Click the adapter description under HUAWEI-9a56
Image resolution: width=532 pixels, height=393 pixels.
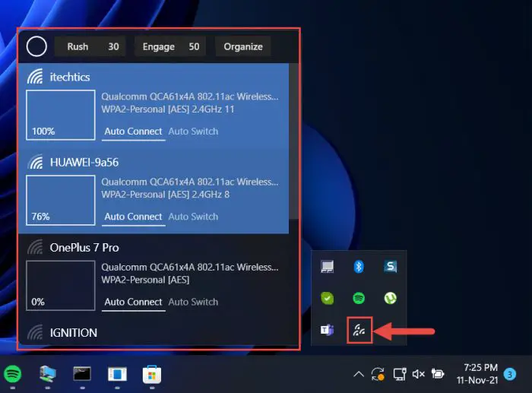point(190,182)
